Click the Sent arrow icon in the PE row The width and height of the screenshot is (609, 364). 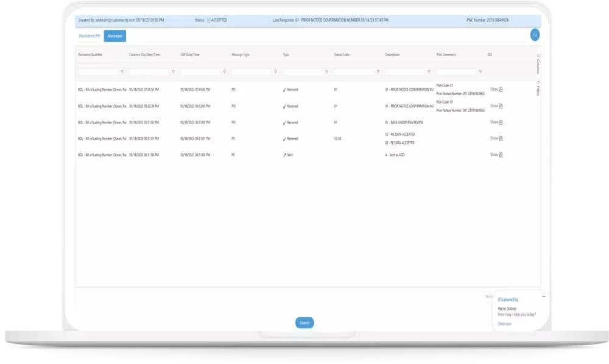(284, 155)
